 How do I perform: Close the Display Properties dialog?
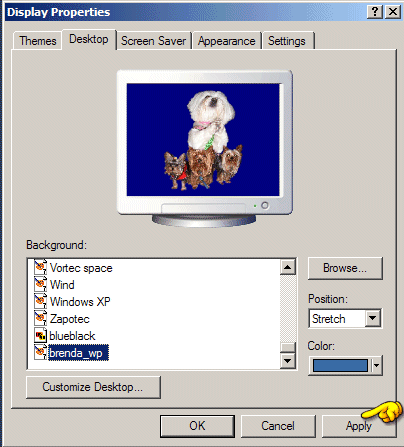393,12
